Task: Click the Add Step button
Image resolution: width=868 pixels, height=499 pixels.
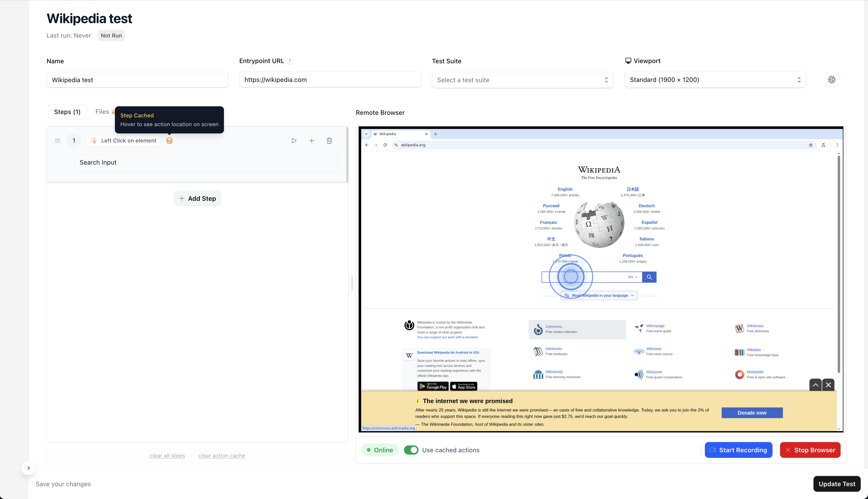Action: point(197,198)
